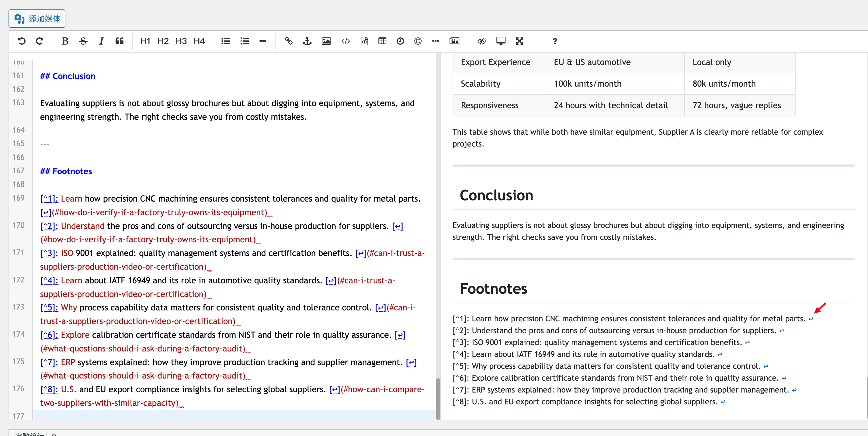
Task: Insert a hyperlink with link icon
Action: point(288,41)
